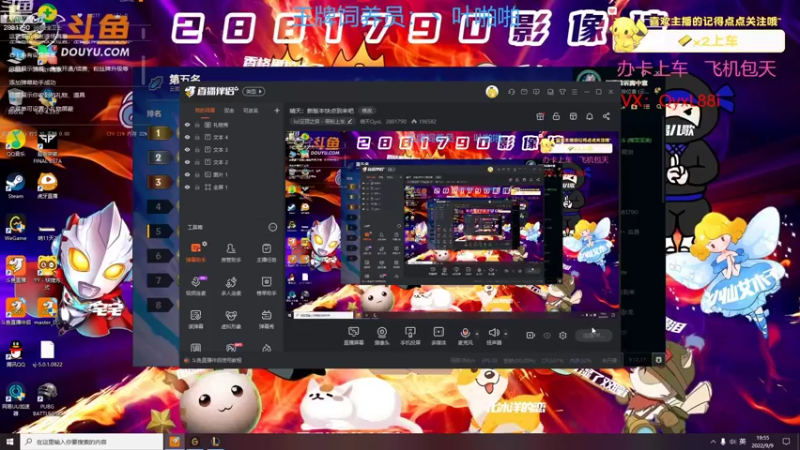This screenshot has width=800, height=450.
Task: Toggle the preview eye icon in bottom bar
Action: (547, 335)
